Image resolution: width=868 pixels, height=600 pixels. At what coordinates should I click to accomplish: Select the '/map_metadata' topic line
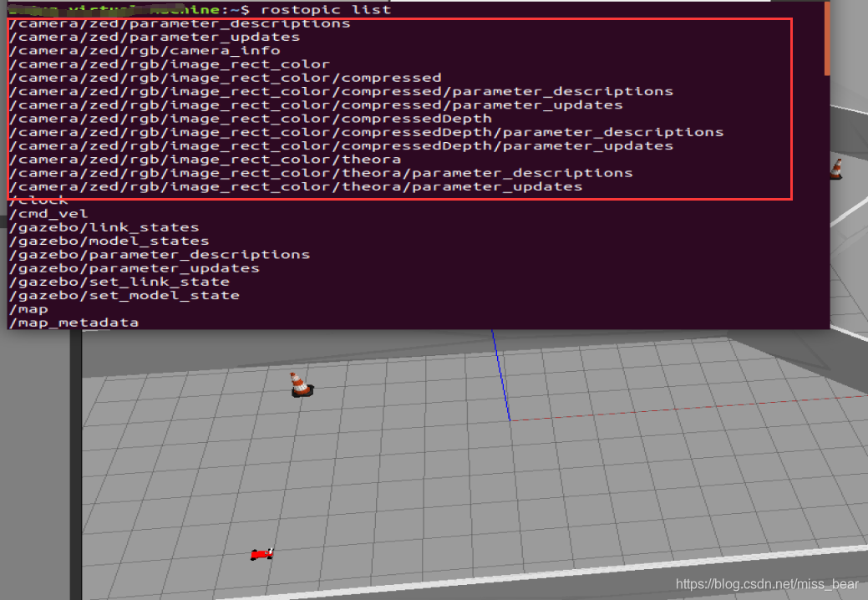(74, 323)
